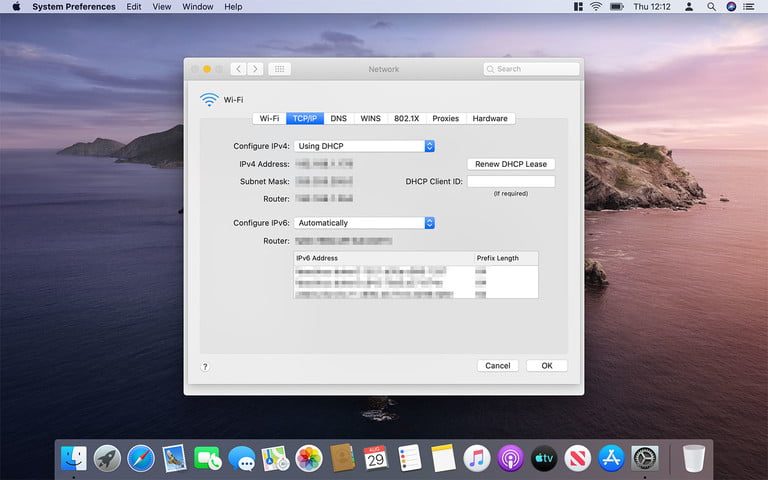Open Launchpad from the Dock
This screenshot has width=768, height=480.
(x=107, y=458)
